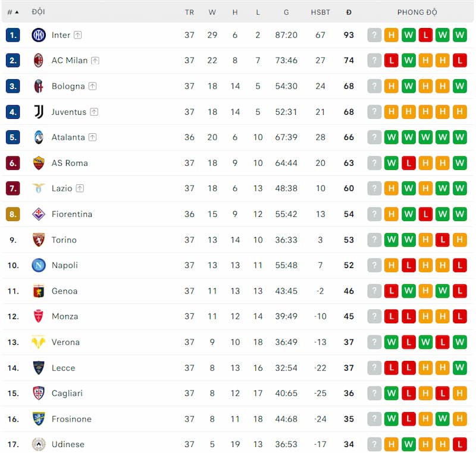Click the Inter club crest icon

pos(39,35)
